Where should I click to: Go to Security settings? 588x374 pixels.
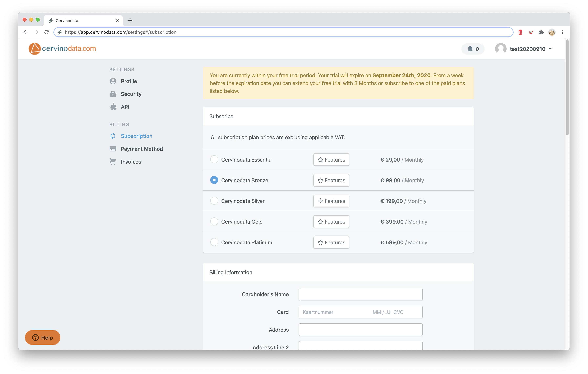coord(131,94)
